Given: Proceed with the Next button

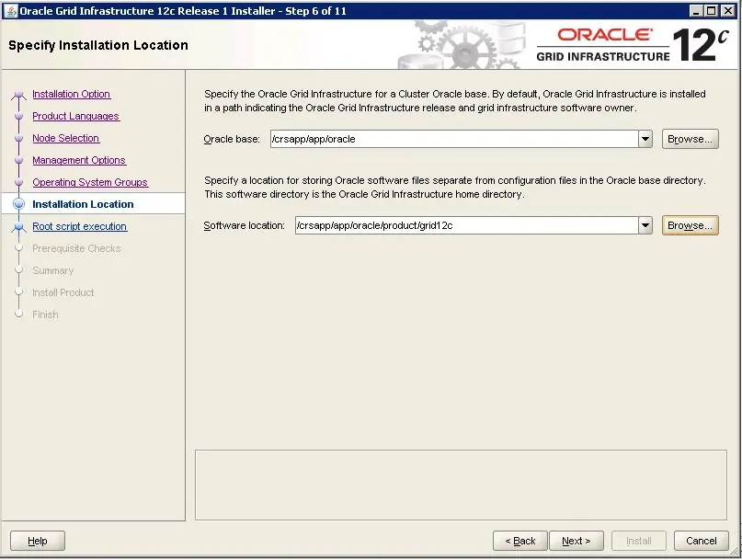Looking at the screenshot, I should (x=576, y=541).
